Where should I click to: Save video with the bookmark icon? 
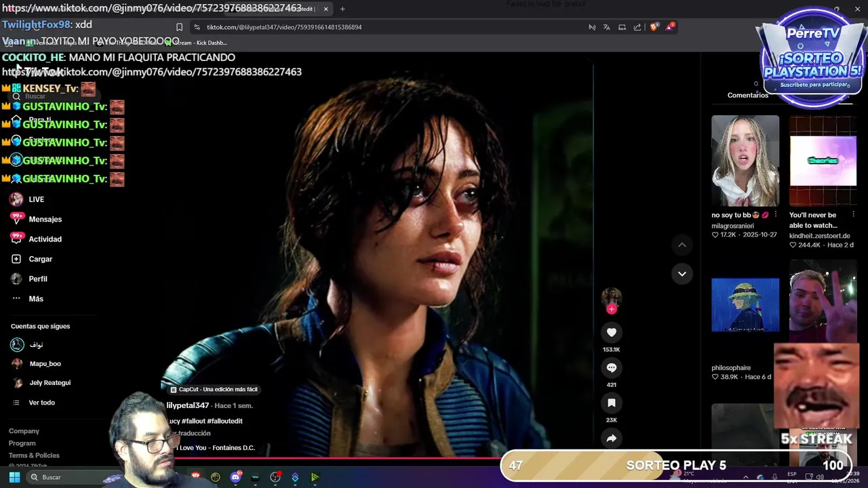611,403
